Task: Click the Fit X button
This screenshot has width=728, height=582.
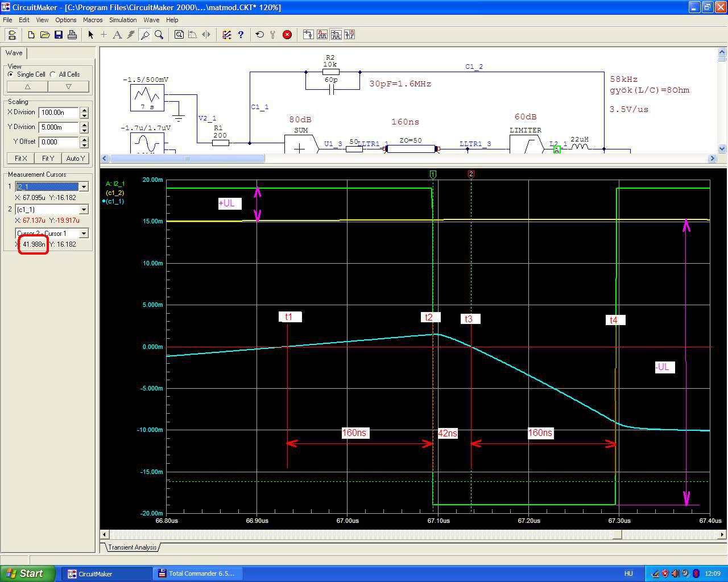Action: [20, 159]
